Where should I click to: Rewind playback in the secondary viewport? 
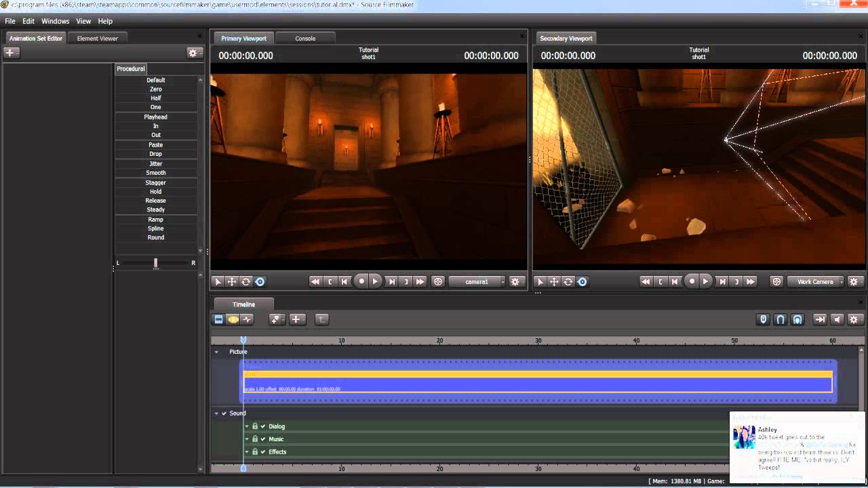click(646, 281)
